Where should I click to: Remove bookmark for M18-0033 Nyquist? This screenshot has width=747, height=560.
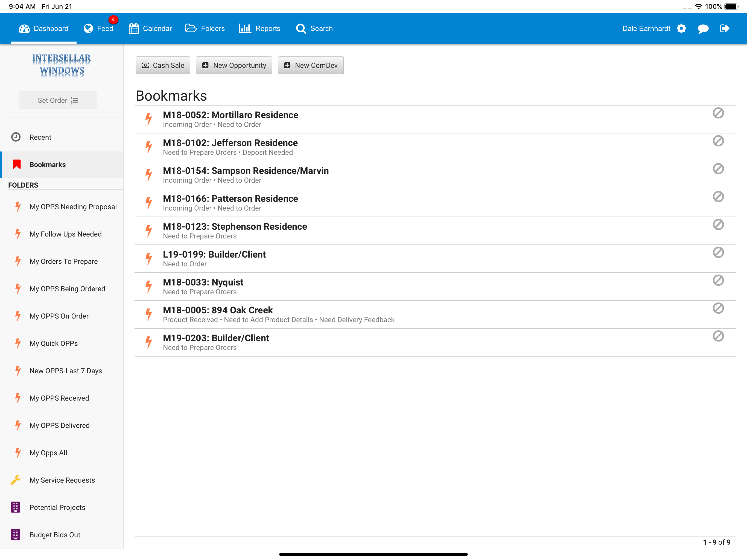click(718, 280)
